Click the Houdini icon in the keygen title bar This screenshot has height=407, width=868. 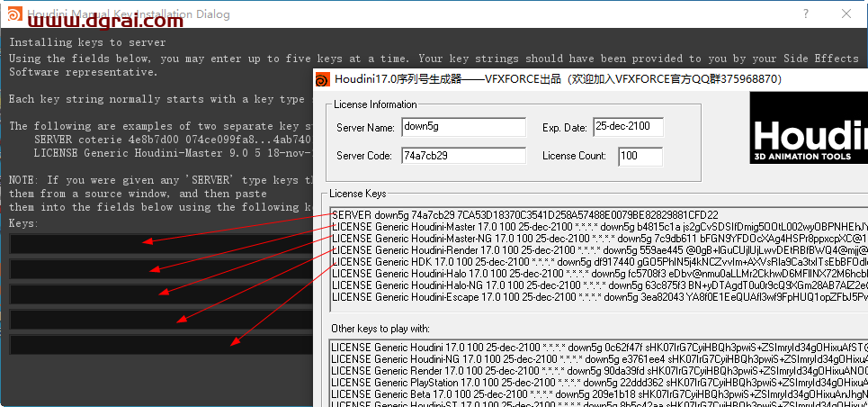(323, 79)
